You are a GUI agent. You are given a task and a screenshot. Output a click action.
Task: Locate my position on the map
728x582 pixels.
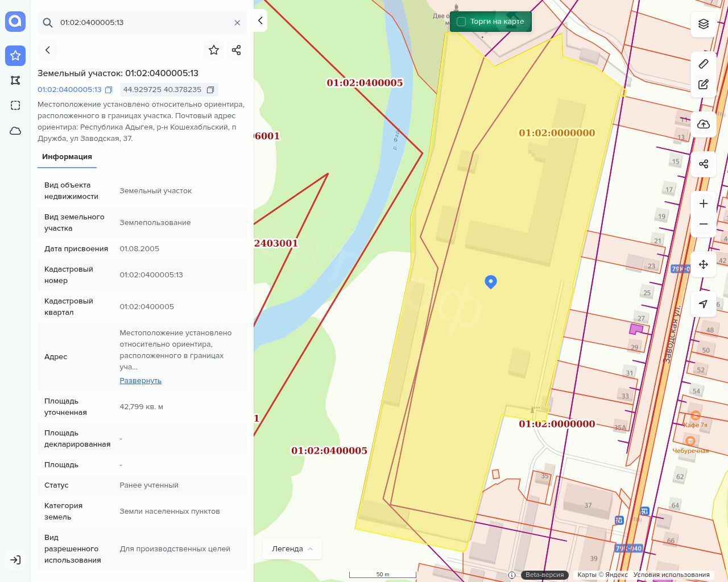(x=704, y=304)
